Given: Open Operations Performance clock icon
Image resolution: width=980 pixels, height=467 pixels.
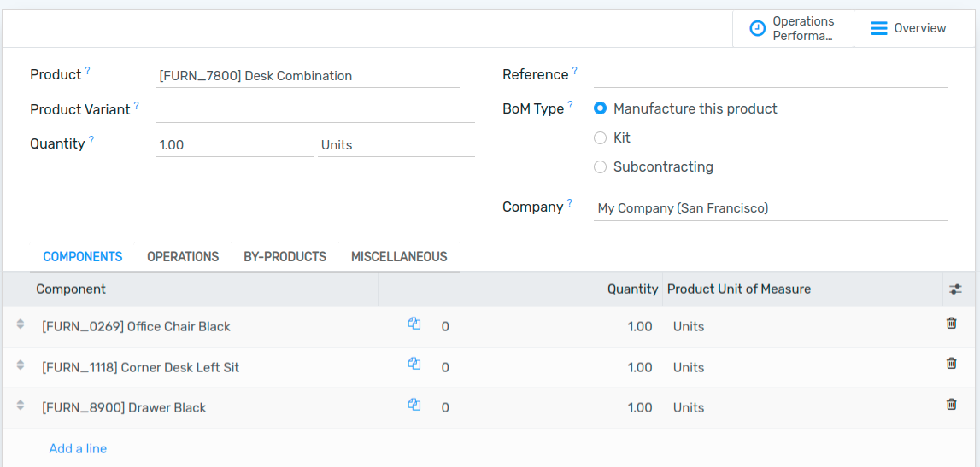Looking at the screenshot, I should pyautogui.click(x=758, y=29).
